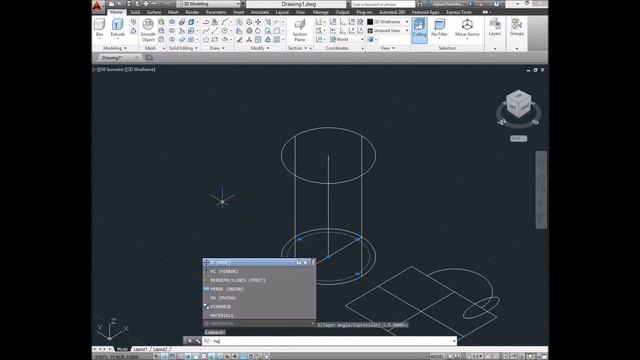This screenshot has width=640, height=360.
Task: Click the viewport label SW Isometric 2D Wireframe
Action: pos(124,69)
